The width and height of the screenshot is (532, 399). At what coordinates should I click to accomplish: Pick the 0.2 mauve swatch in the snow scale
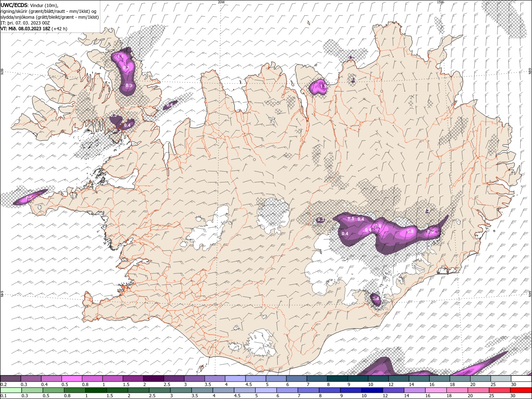(x=11, y=378)
